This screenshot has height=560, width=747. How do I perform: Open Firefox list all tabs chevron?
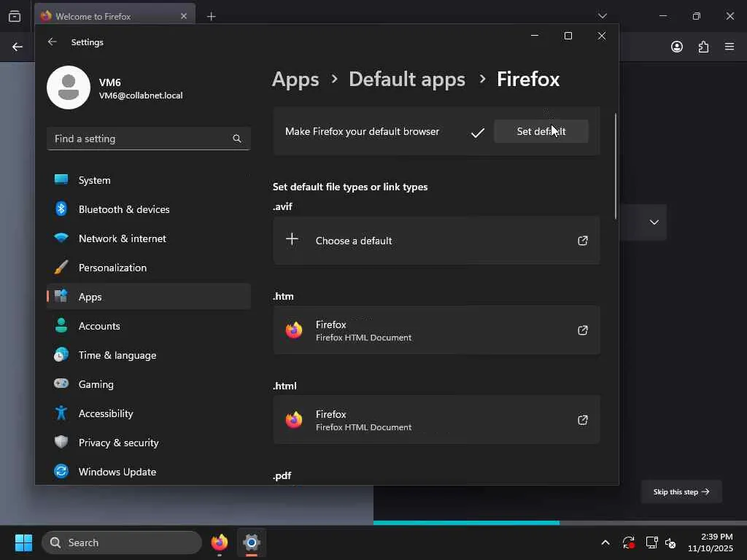point(602,16)
